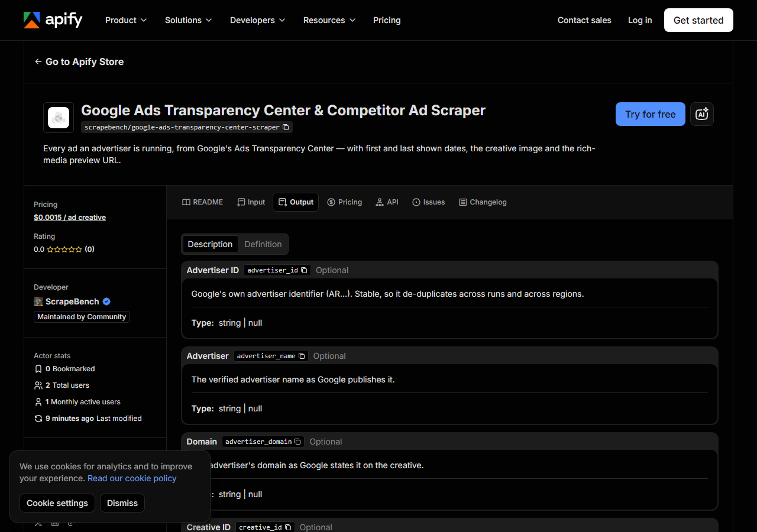Click the Total users icon
Image resolution: width=757 pixels, height=532 pixels.
click(38, 385)
